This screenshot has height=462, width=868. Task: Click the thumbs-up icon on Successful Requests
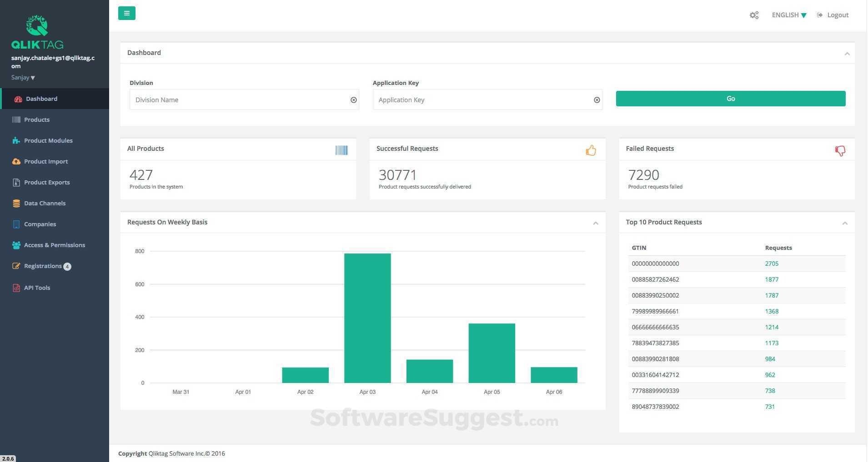pyautogui.click(x=591, y=149)
